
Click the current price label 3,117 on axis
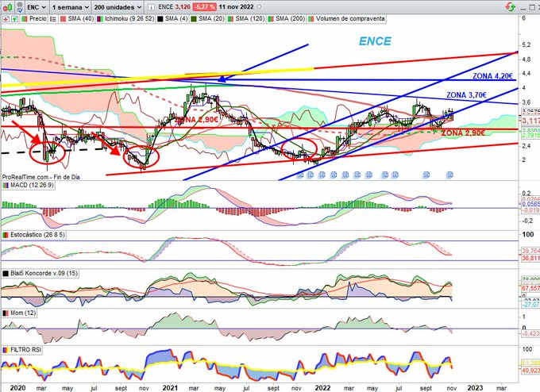(x=530, y=121)
